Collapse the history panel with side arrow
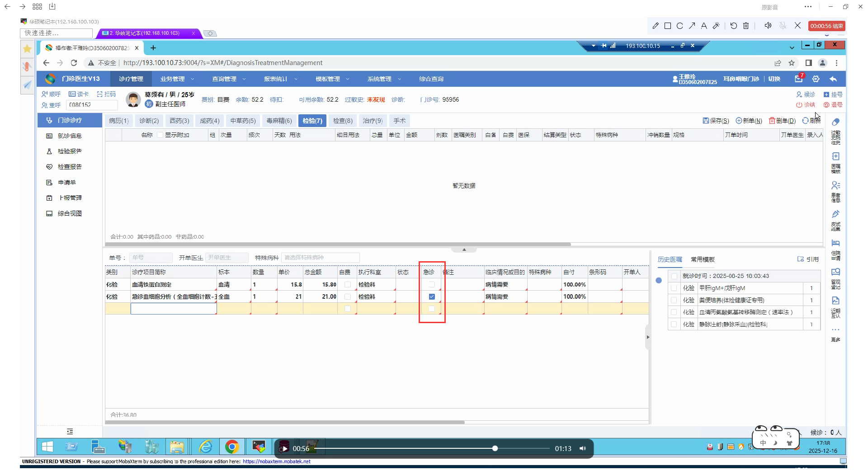The width and height of the screenshot is (868, 470). point(648,337)
